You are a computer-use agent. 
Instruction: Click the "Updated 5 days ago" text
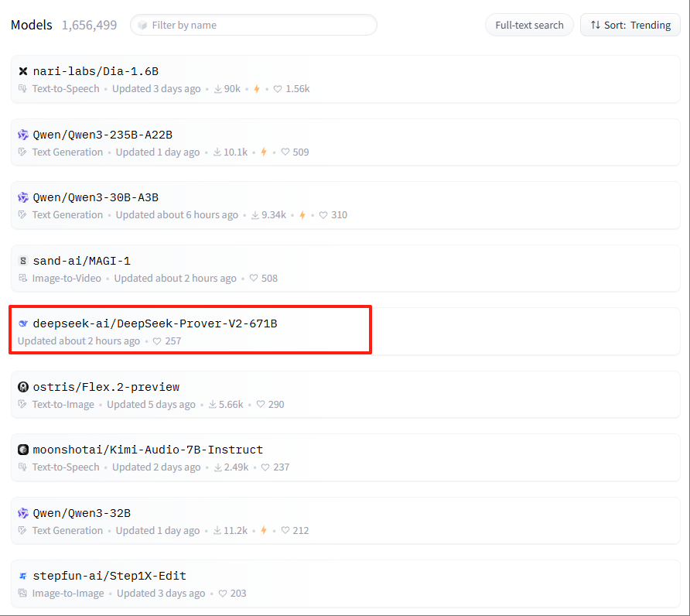(x=151, y=404)
